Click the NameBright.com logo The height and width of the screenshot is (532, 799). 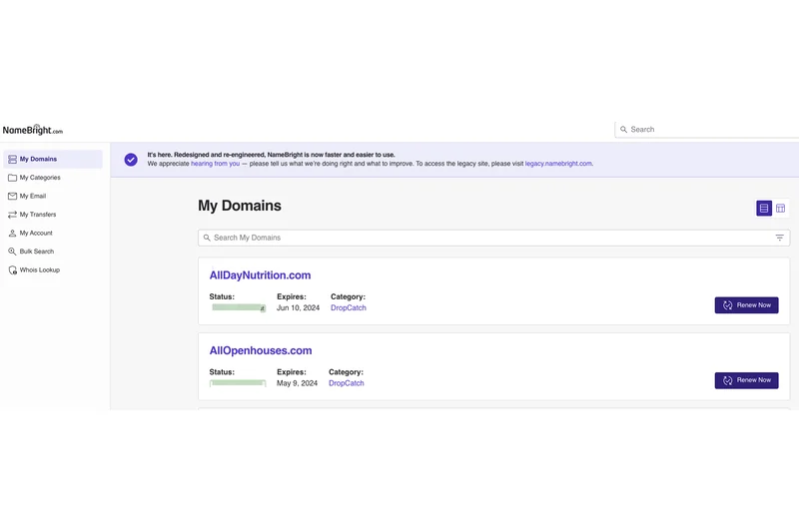click(x=32, y=130)
